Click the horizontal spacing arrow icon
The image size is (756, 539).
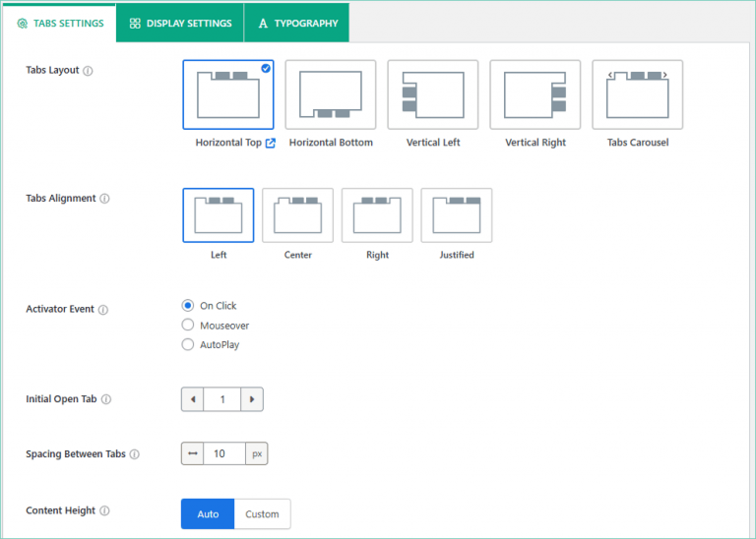[x=193, y=453]
